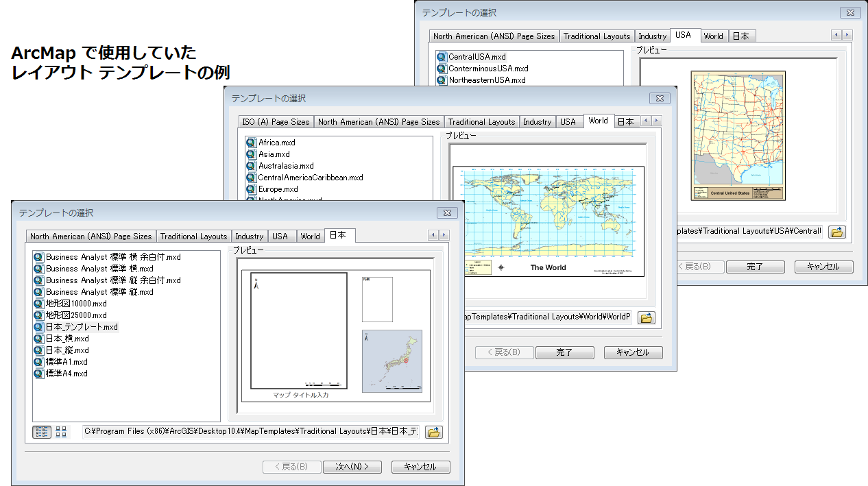Click the Central United States preview image
The height and width of the screenshot is (486, 868).
[738, 136]
